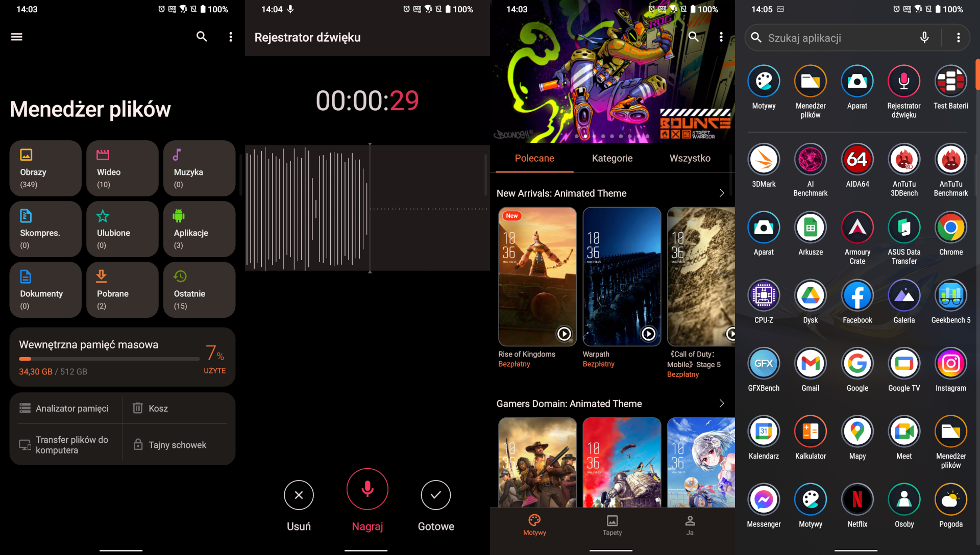Click the Szukaj aplikacji search field
The height and width of the screenshot is (555, 980).
point(837,38)
